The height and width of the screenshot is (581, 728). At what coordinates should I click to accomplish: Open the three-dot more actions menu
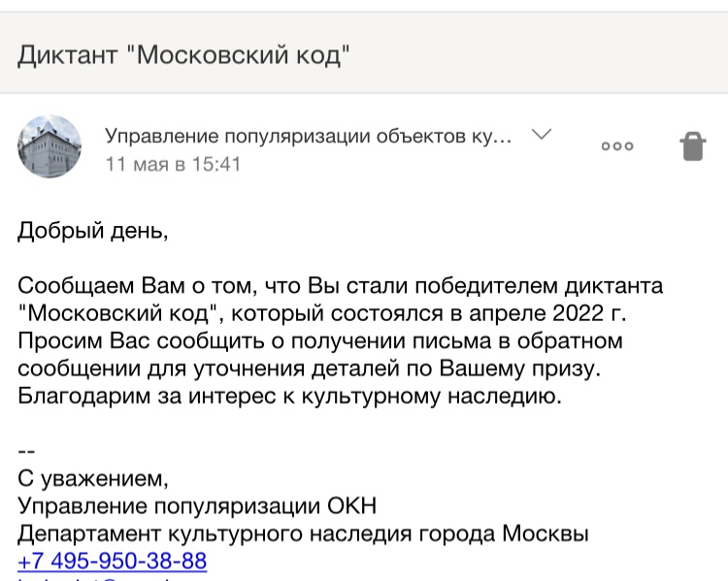617,146
